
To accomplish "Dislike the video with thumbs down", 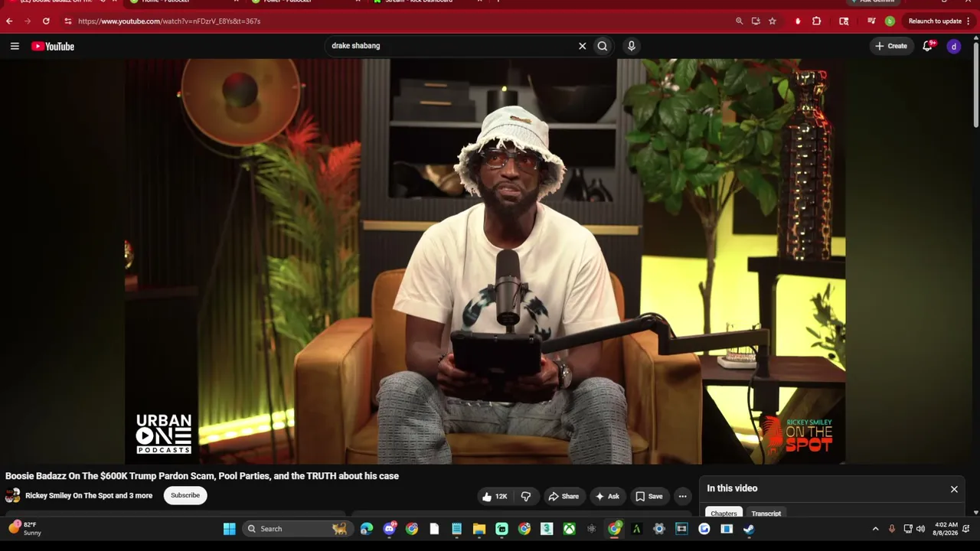I will (x=526, y=497).
